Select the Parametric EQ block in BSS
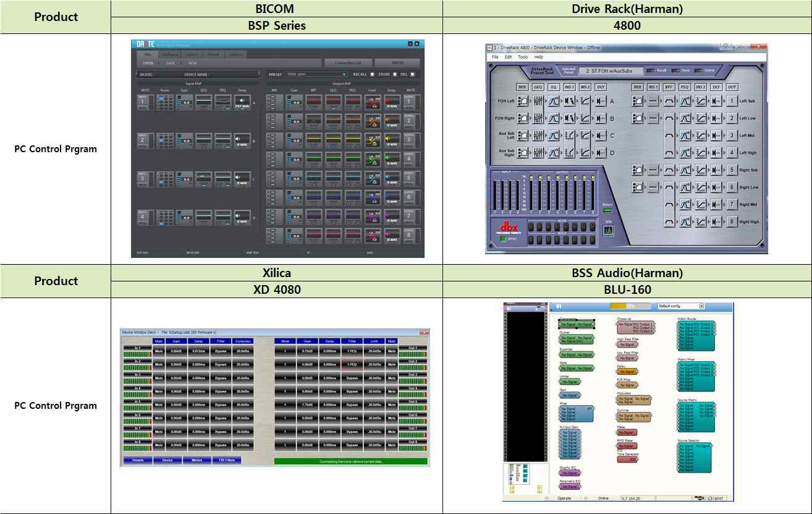This screenshot has width=812, height=514. coord(570,486)
